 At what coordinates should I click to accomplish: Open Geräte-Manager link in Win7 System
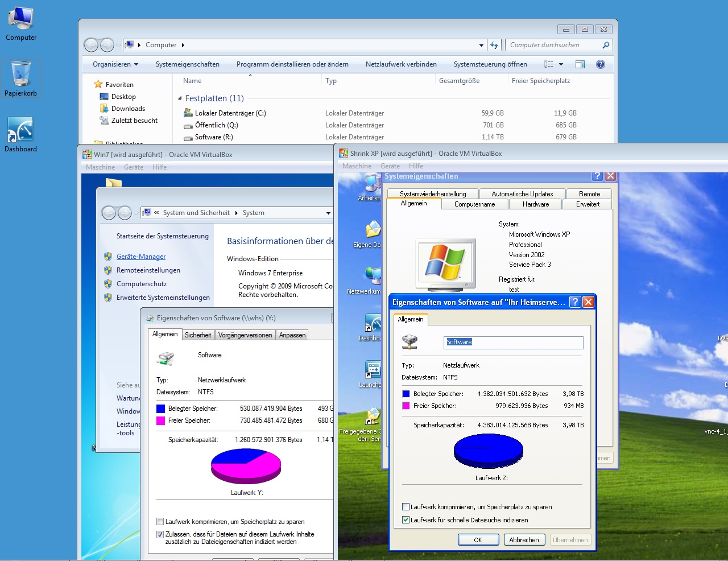click(x=141, y=257)
